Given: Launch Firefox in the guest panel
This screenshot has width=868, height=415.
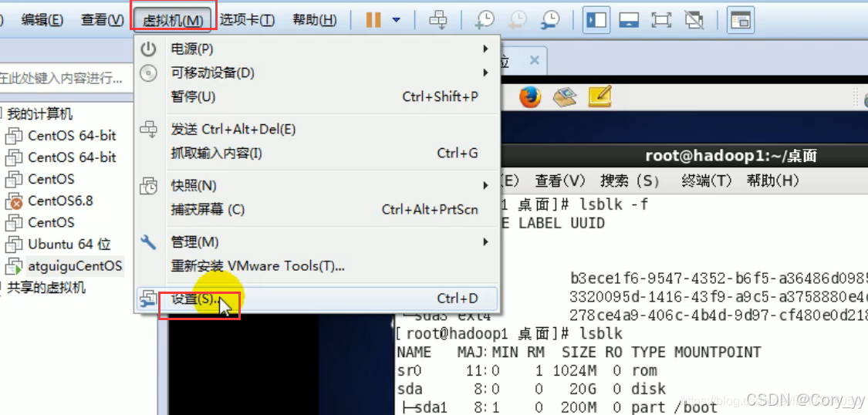Looking at the screenshot, I should coord(530,98).
